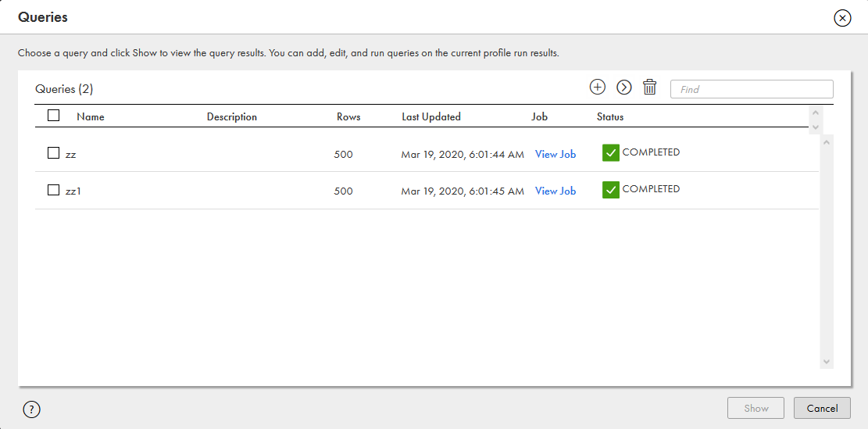Click green completed status icon for zz
The width and height of the screenshot is (868, 429).
click(611, 153)
